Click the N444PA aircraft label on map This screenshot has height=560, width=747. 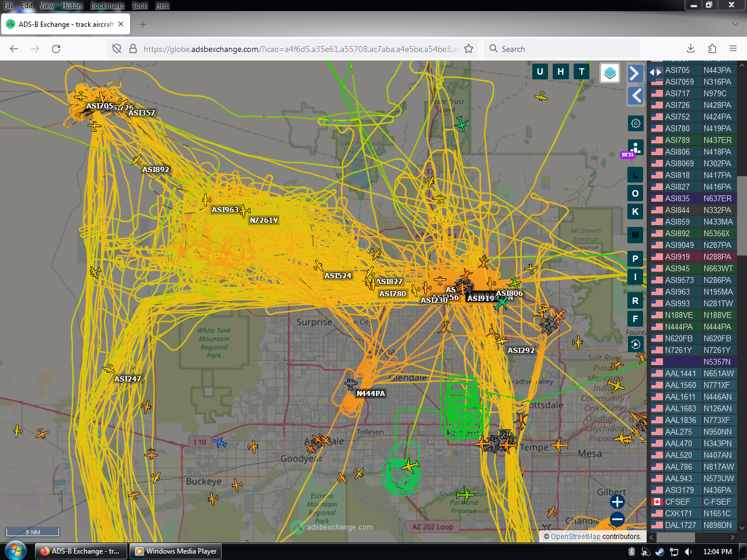[371, 394]
